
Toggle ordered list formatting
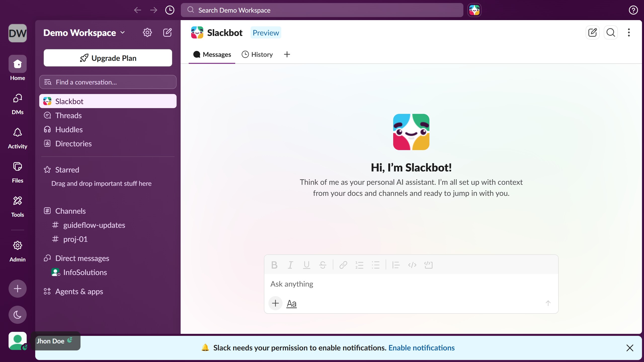coord(359,265)
